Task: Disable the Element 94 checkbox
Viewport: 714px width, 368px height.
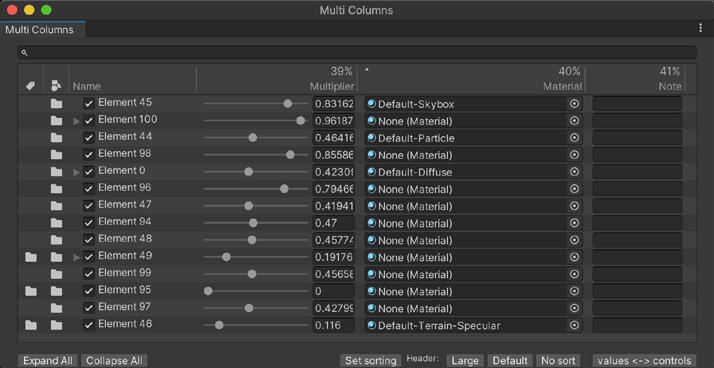Action: 89,223
